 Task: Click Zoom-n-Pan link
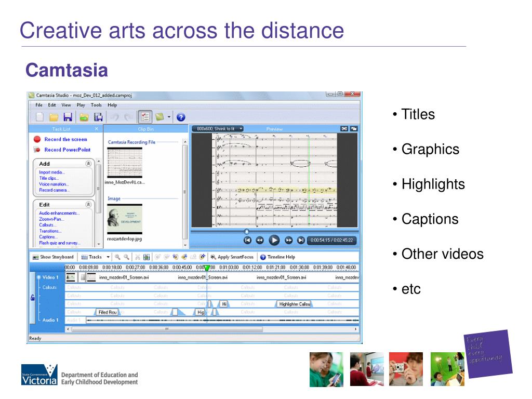[x=51, y=219]
